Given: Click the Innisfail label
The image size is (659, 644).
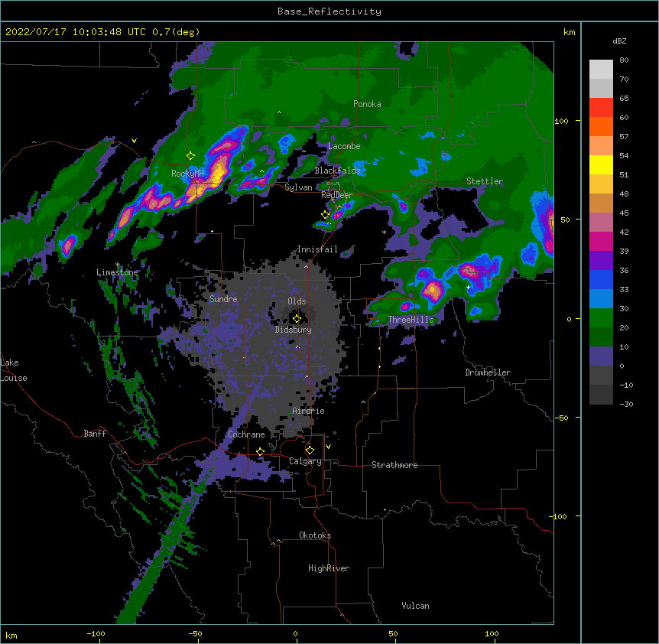Looking at the screenshot, I should click(x=317, y=249).
